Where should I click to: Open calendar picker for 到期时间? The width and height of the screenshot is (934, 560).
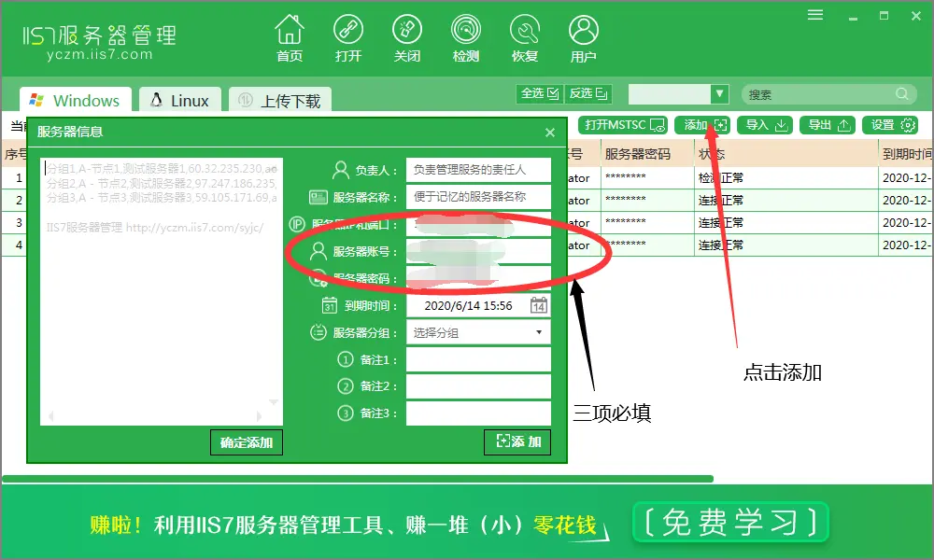(x=539, y=305)
